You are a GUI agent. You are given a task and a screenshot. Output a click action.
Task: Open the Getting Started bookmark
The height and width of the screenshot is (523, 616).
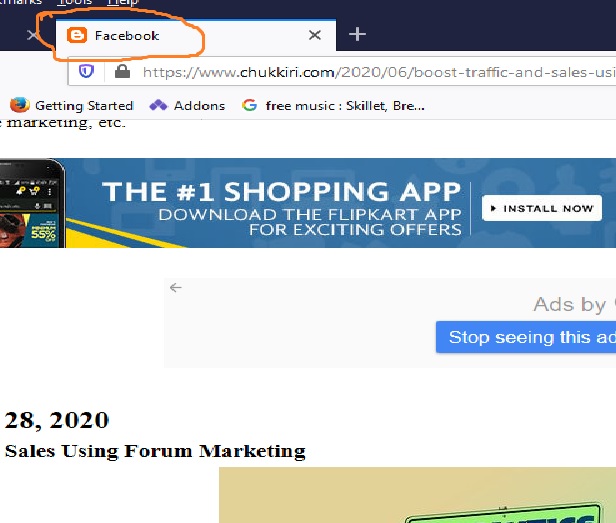point(83,105)
